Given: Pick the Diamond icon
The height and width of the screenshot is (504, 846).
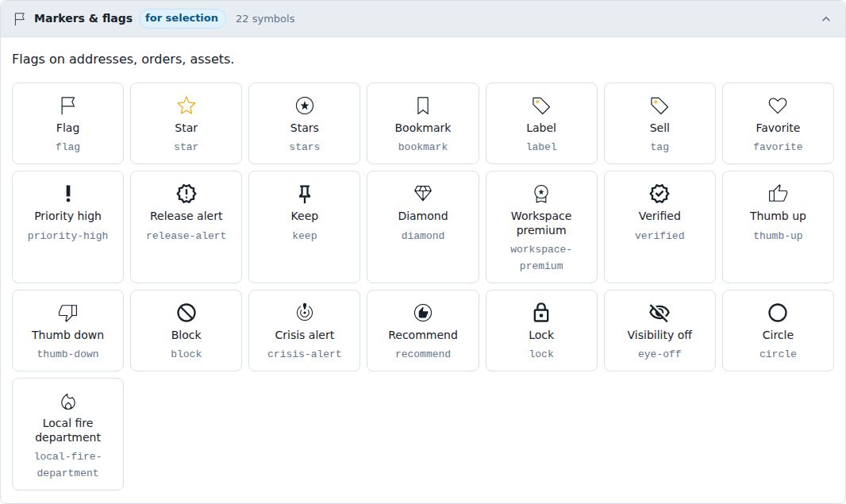Looking at the screenshot, I should click(423, 194).
